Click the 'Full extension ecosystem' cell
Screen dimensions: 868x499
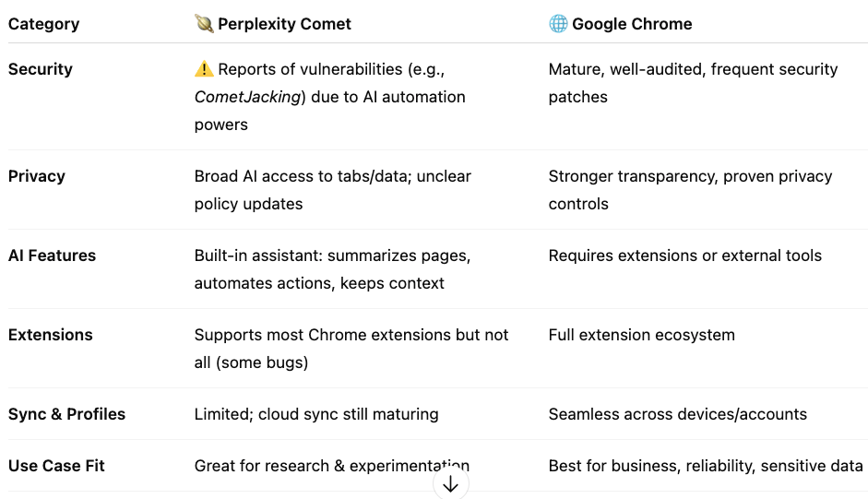pos(641,335)
